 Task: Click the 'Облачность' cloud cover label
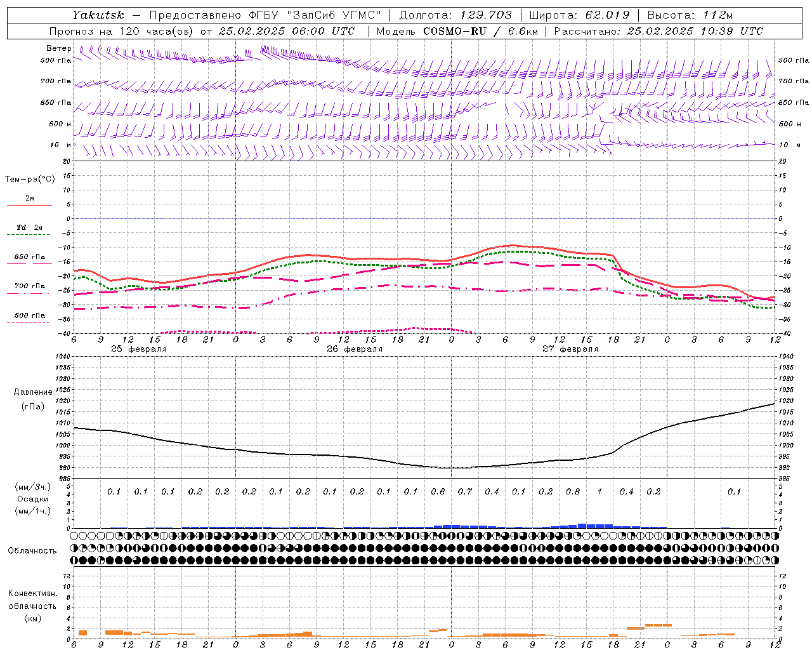coord(32,550)
